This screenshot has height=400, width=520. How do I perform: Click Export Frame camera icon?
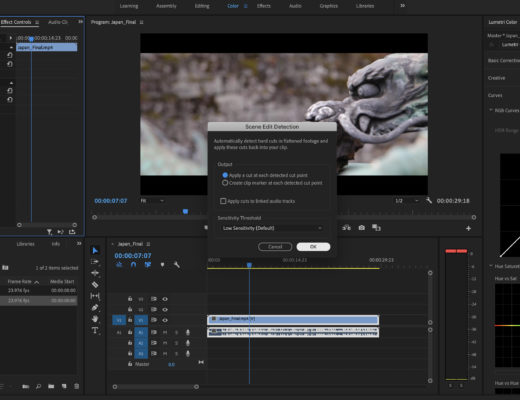[362, 228]
